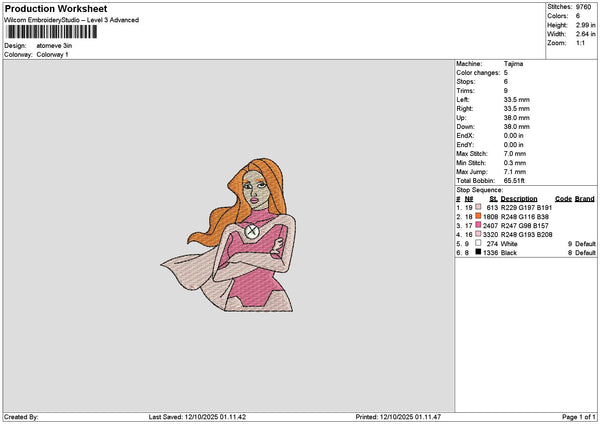
Task: Click the Black description in stop 6
Action: click(x=509, y=253)
